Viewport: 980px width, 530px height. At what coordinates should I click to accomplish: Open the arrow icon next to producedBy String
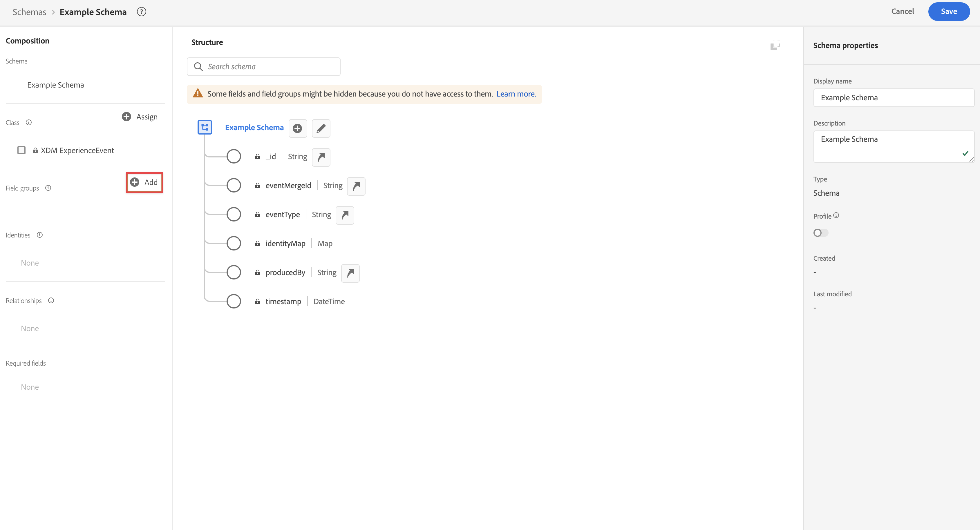pos(350,273)
